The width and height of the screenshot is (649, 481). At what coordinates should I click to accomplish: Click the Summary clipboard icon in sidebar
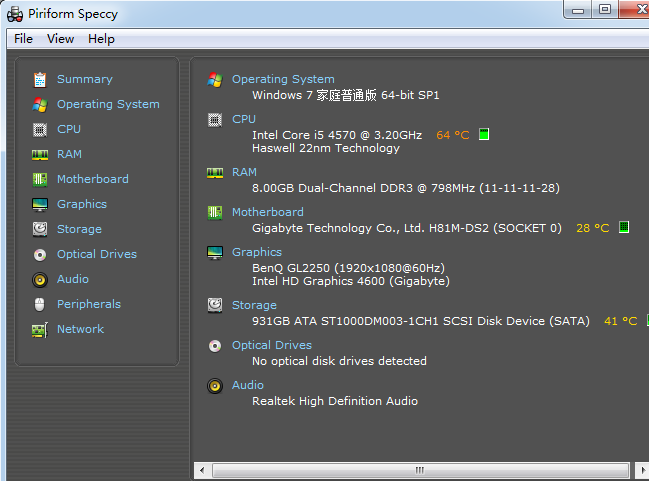click(40, 79)
